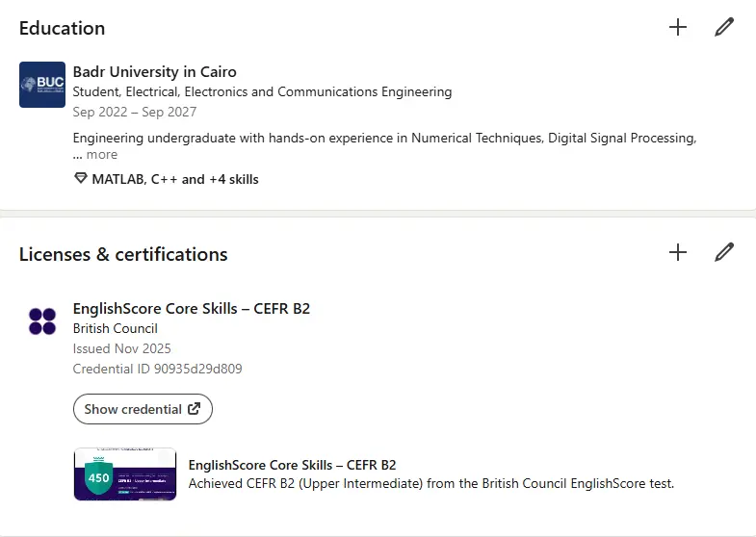756x537 pixels.
Task: Click "Achieved CEFR B2" certificate description
Action: 430,484
